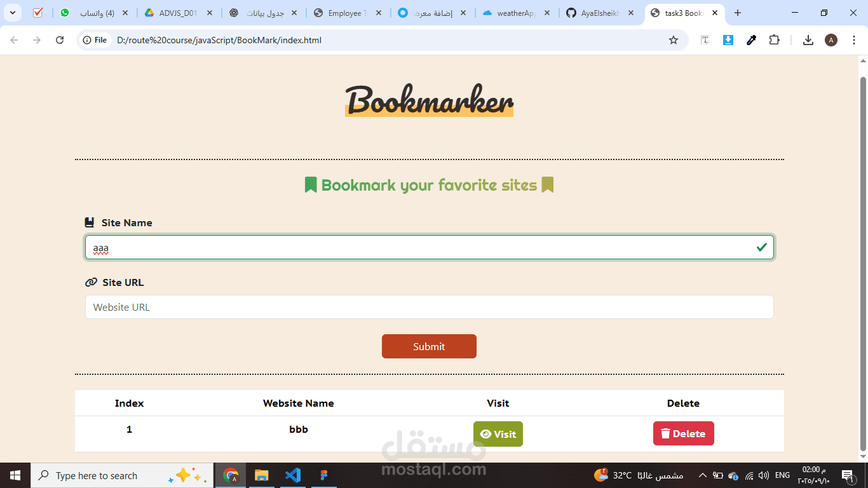The width and height of the screenshot is (868, 488).
Task: Submit the bookmark form
Action: point(429,346)
